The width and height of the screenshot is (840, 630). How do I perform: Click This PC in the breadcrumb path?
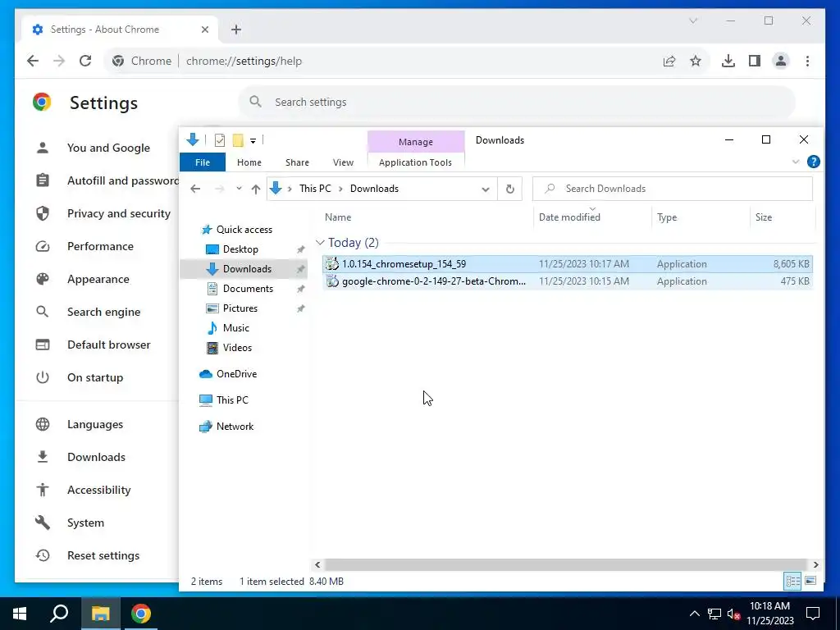315,189
